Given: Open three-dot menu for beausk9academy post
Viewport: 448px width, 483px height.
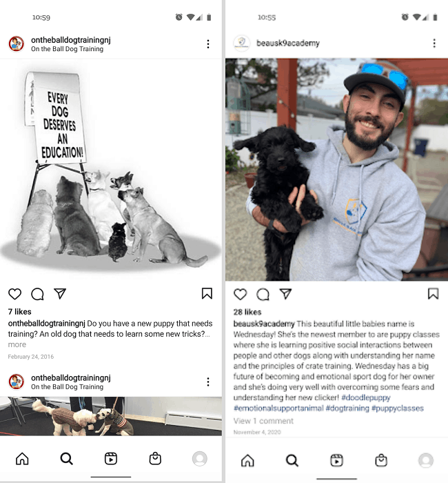Looking at the screenshot, I should [x=434, y=43].
